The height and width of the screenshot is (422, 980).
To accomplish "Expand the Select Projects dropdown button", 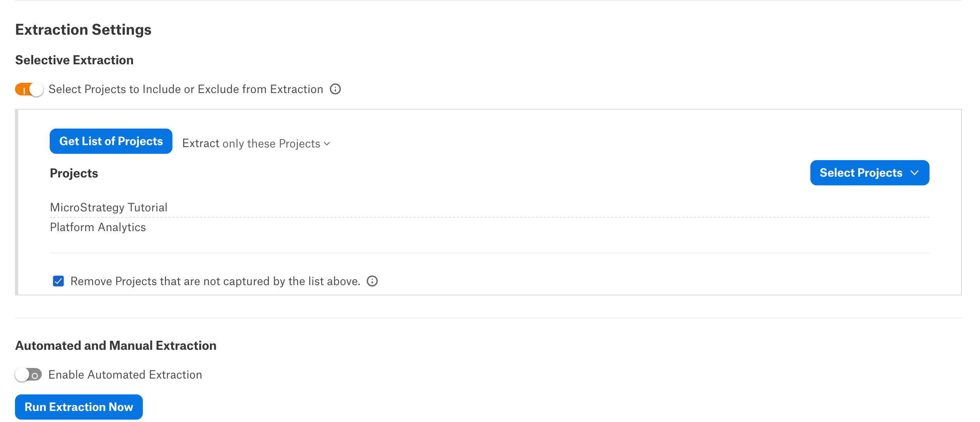I will point(870,173).
